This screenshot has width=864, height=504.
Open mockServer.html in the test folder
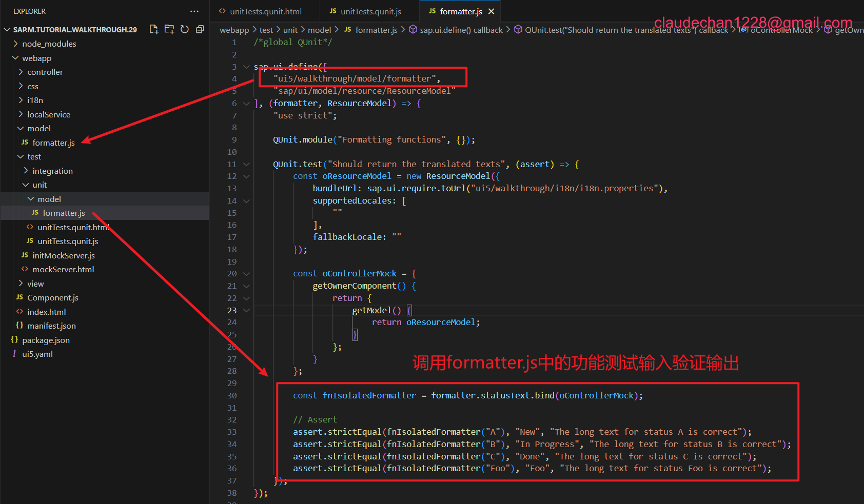coord(63,270)
